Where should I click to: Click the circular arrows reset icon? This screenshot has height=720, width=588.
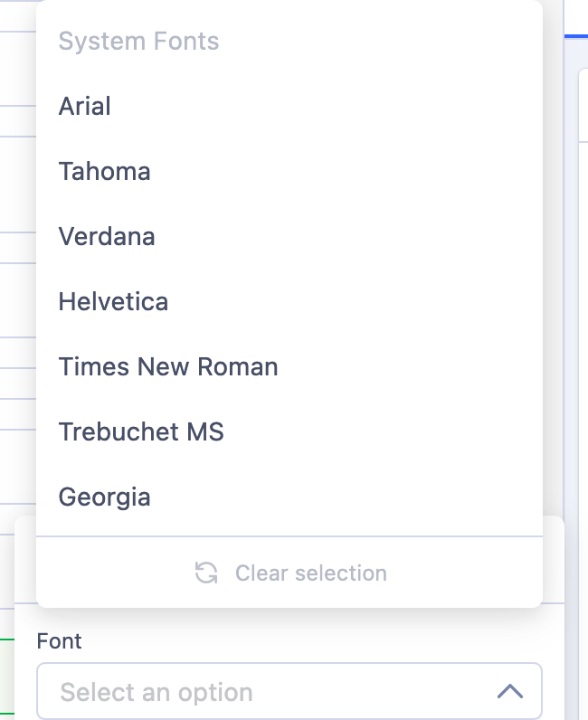point(206,573)
